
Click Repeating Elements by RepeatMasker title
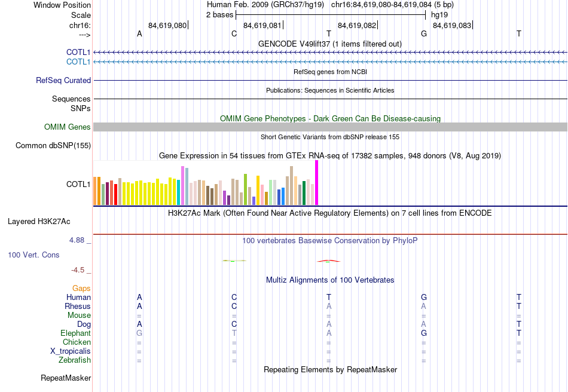(331, 369)
